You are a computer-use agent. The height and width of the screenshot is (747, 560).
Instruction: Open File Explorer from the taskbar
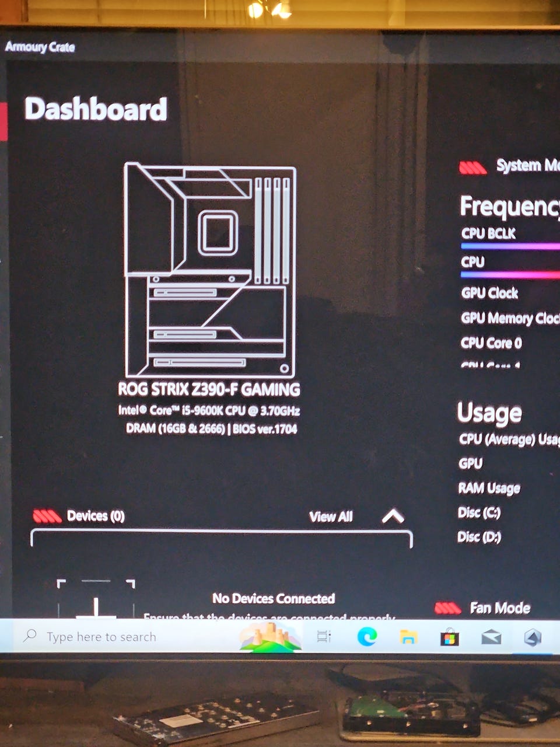[408, 637]
